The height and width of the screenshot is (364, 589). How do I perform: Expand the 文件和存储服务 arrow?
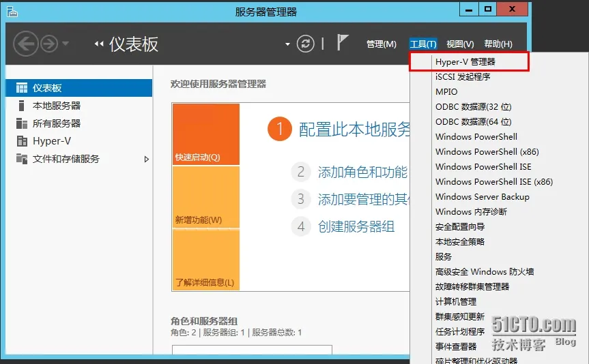tap(147, 159)
